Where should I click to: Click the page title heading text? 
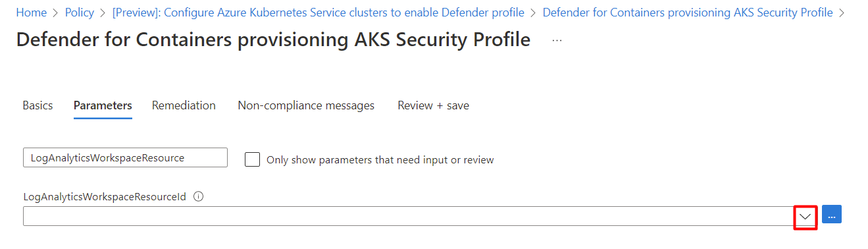(273, 40)
